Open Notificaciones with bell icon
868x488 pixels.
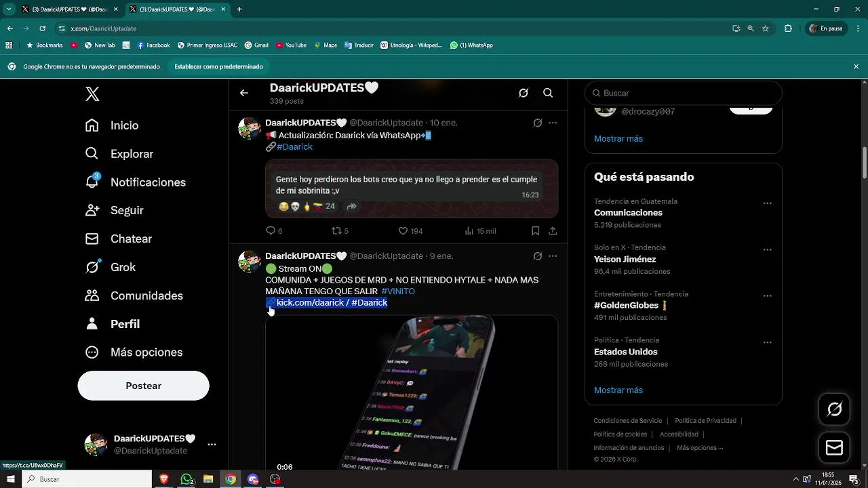(x=135, y=182)
